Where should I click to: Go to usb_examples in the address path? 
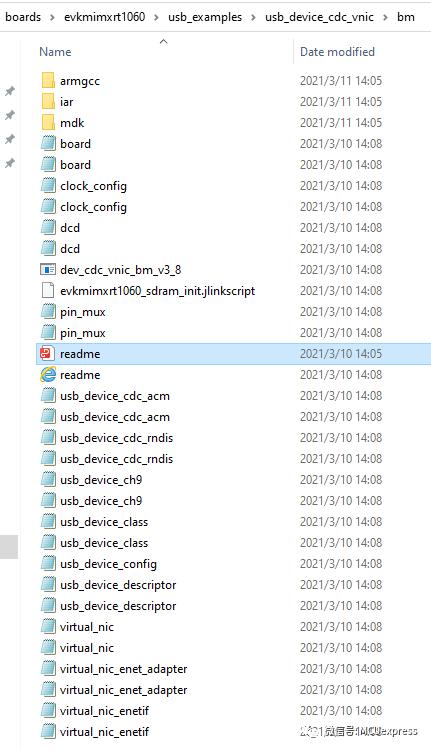[205, 17]
